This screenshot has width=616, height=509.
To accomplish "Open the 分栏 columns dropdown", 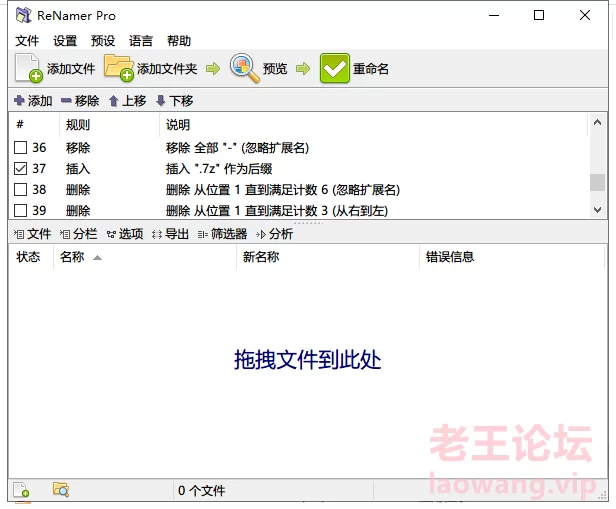I will 79,234.
